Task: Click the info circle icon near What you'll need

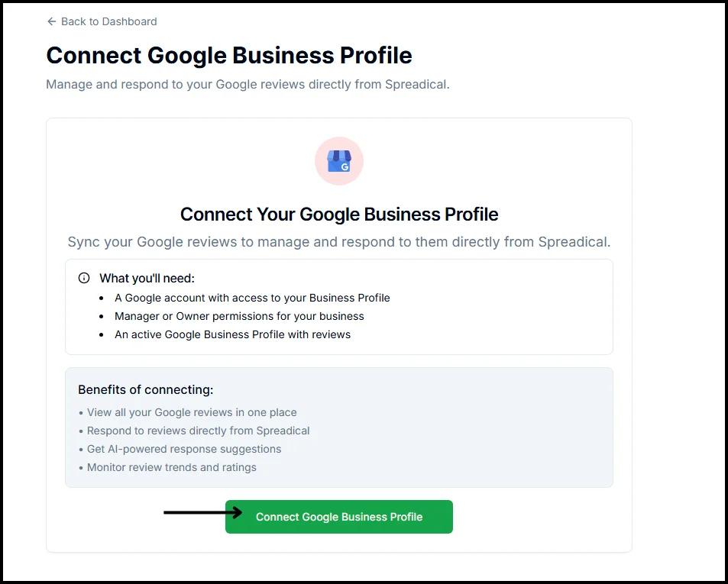Action: [84, 278]
